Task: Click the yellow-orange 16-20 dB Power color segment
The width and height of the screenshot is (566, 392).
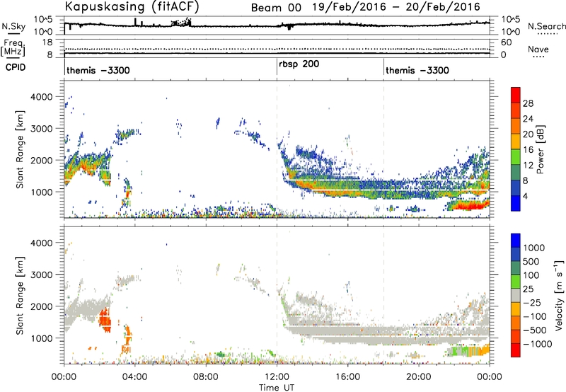Action: [x=516, y=142]
